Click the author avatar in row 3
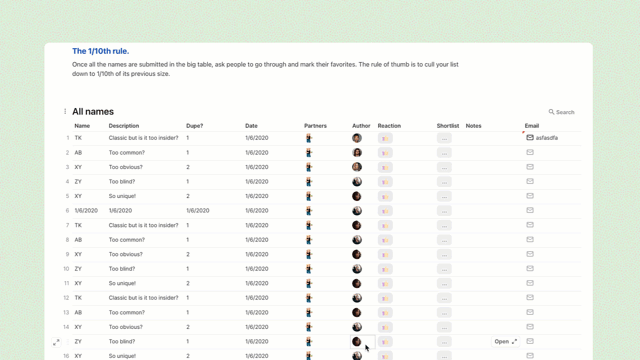The image size is (640, 360). [x=357, y=167]
